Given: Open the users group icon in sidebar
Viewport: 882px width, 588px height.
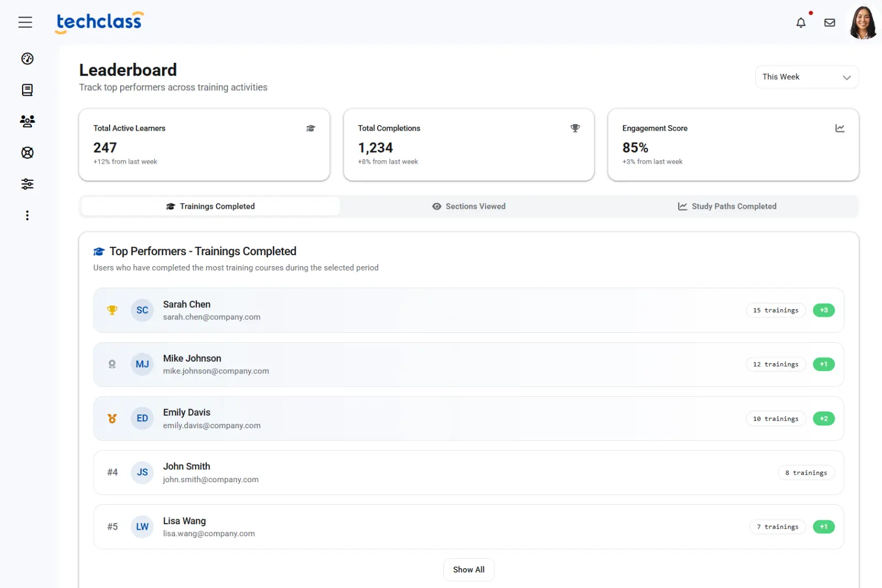Looking at the screenshot, I should click(27, 121).
